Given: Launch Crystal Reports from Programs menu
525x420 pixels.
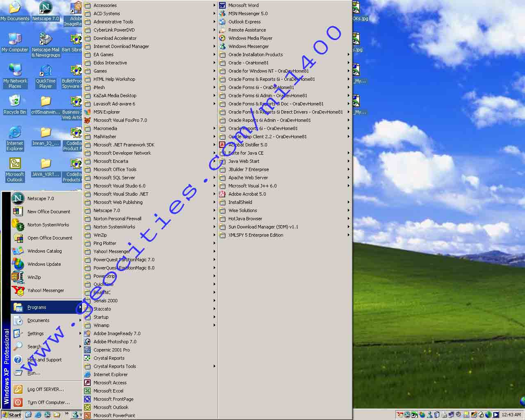Looking at the screenshot, I should point(150,358).
